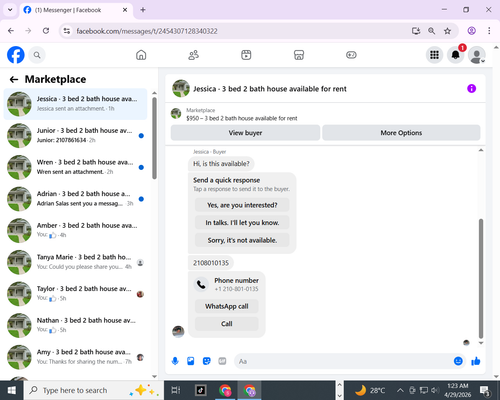Open Facebook search magnifier
Screen dimensions: 500x400
(37, 55)
